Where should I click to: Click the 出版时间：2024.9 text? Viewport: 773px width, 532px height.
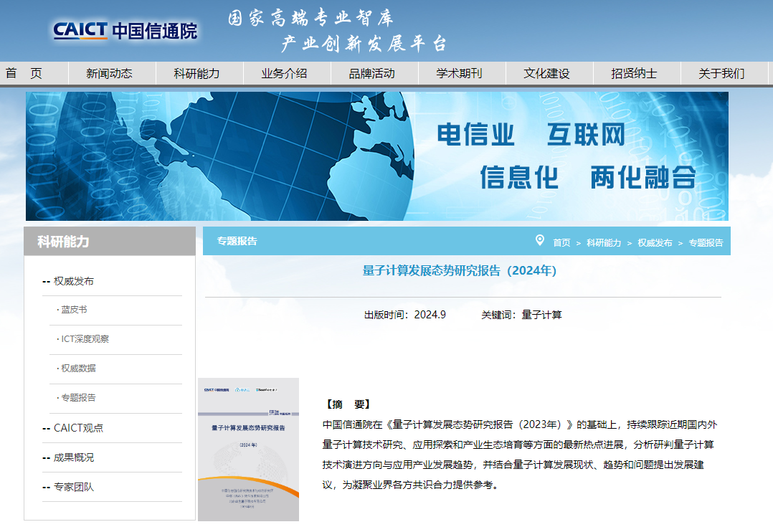point(404,315)
